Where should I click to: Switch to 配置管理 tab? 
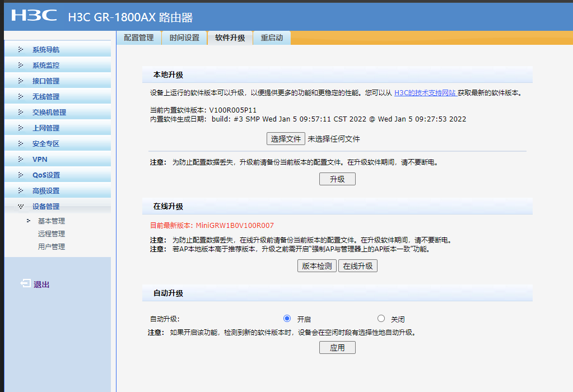139,38
